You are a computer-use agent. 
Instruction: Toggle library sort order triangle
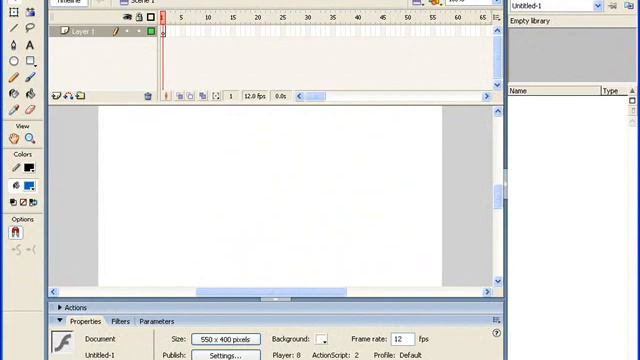click(x=632, y=91)
